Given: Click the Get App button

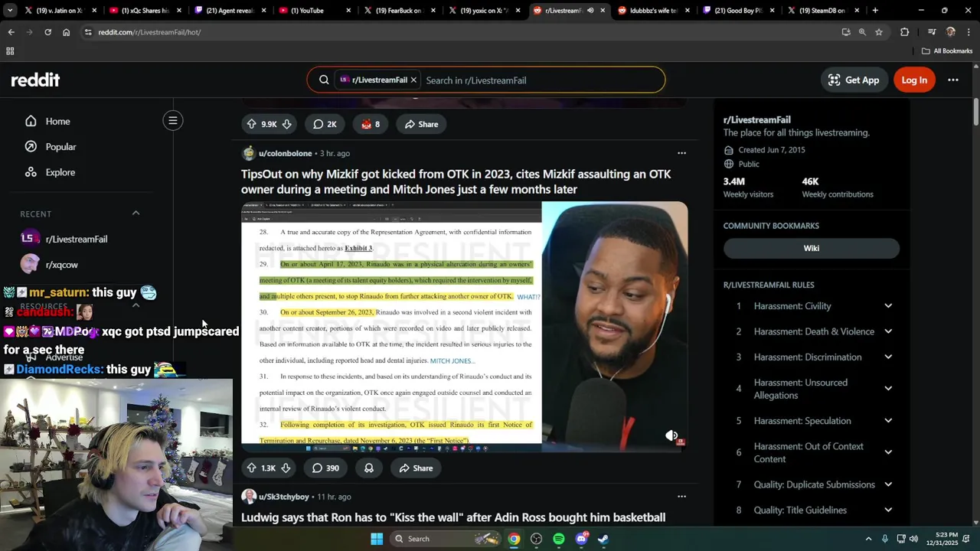Looking at the screenshot, I should pos(854,80).
